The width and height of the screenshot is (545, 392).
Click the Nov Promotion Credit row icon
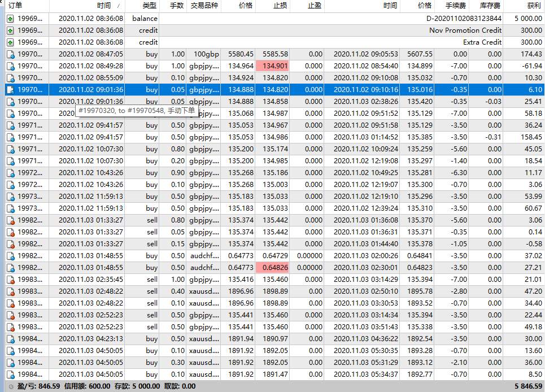coord(10,31)
